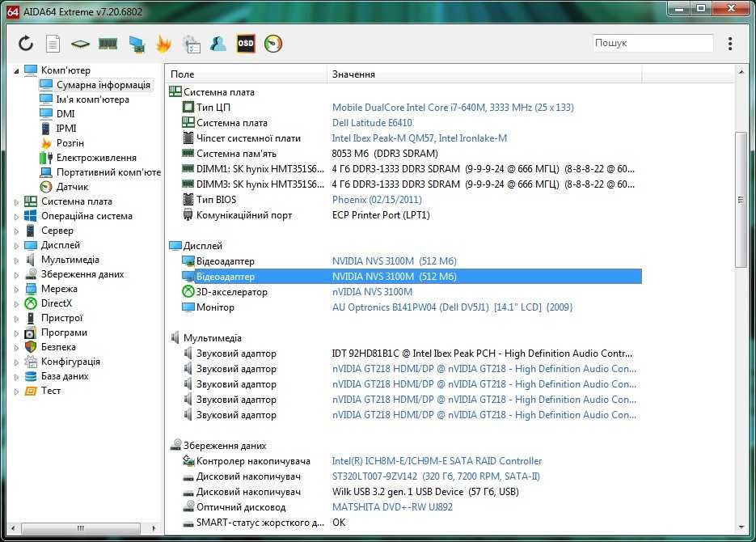Select Сумарна інформація in the tree

click(x=103, y=85)
